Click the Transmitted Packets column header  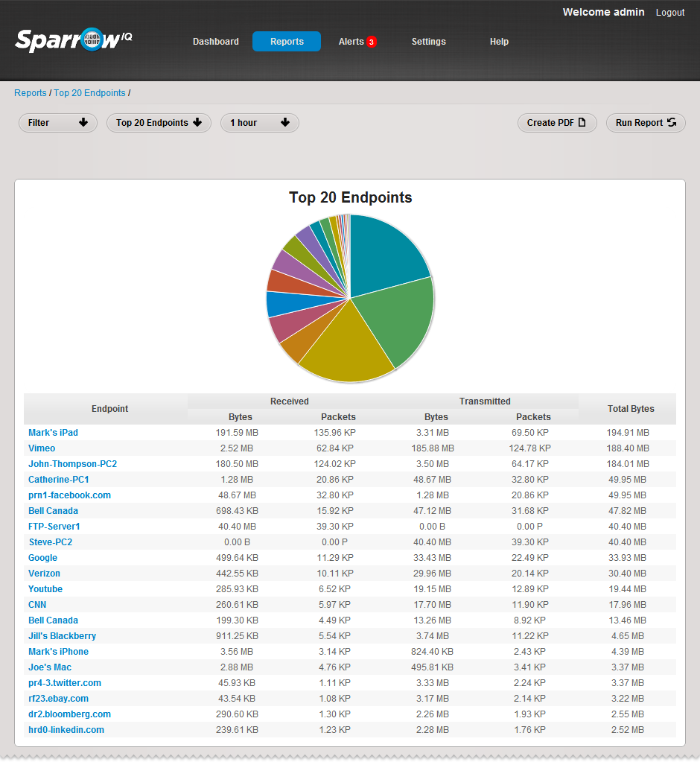click(x=533, y=417)
